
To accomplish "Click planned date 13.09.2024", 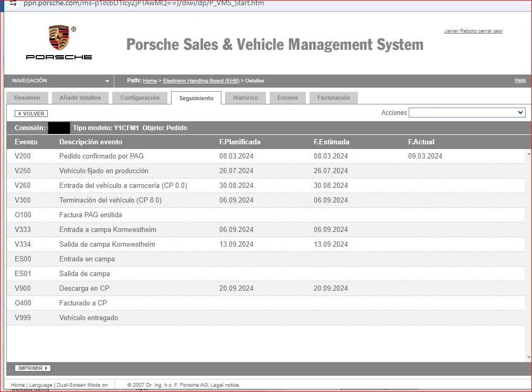I will 236,245.
